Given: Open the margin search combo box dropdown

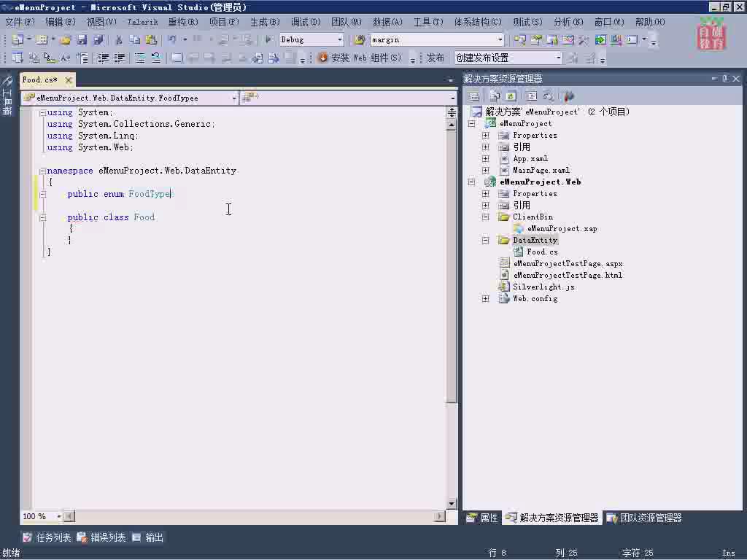Looking at the screenshot, I should pos(500,40).
